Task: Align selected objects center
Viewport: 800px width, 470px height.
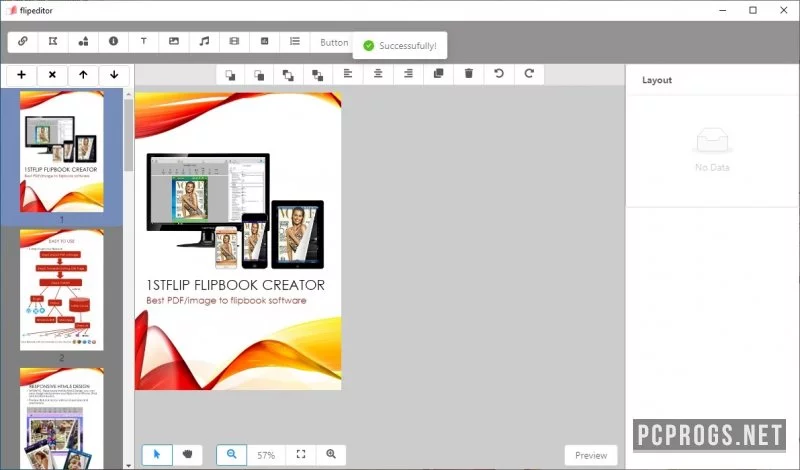Action: pyautogui.click(x=378, y=74)
